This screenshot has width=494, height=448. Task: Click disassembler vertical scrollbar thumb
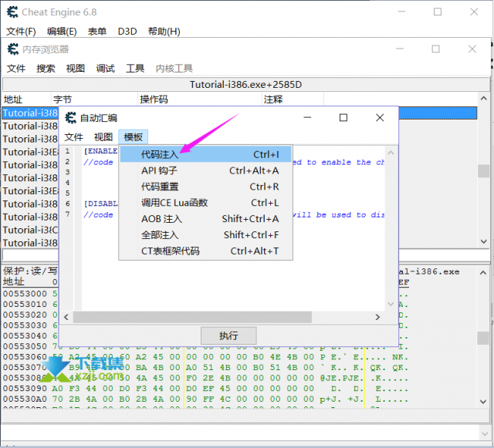(x=484, y=171)
